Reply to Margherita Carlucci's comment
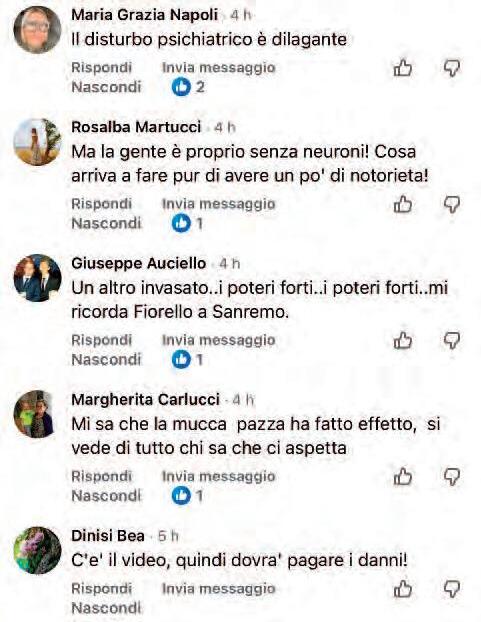The height and width of the screenshot is (622, 481). (102, 476)
